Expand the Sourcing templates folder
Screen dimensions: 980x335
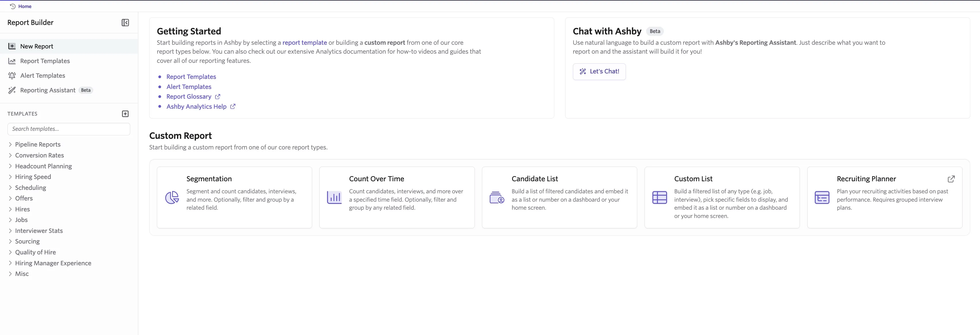point(10,241)
